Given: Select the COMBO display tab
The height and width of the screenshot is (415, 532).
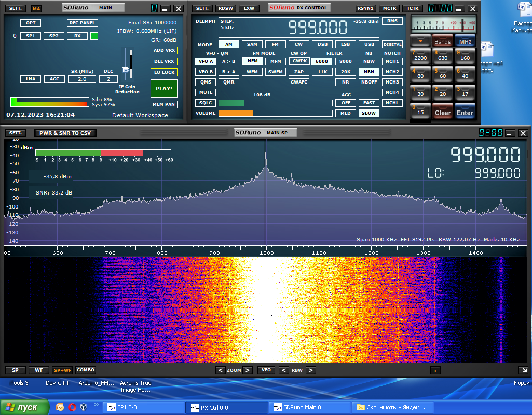Looking at the screenshot, I should [86, 370].
